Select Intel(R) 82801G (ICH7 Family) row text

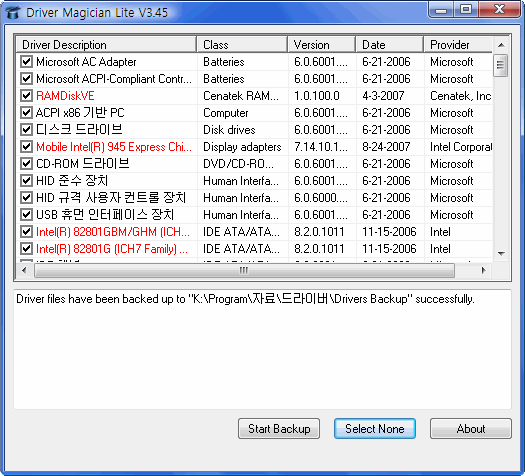pyautogui.click(x=112, y=249)
